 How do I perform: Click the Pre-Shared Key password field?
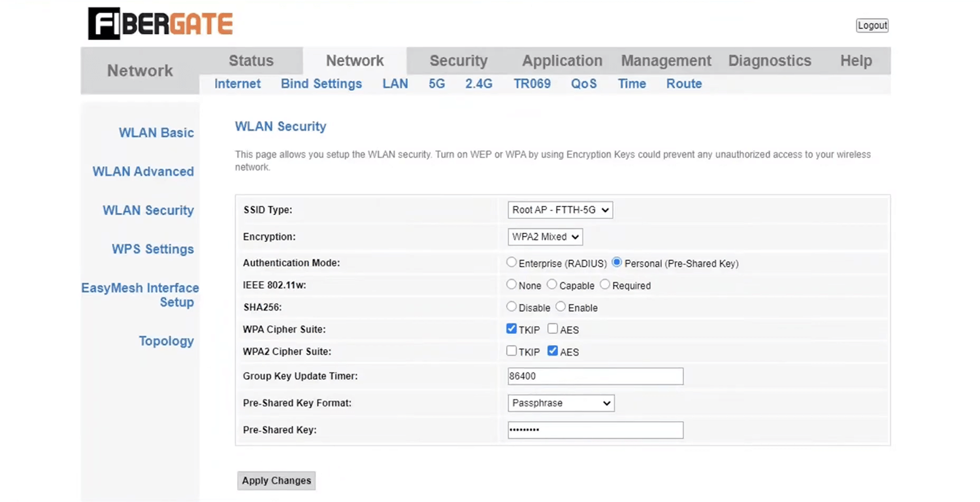[x=595, y=430]
